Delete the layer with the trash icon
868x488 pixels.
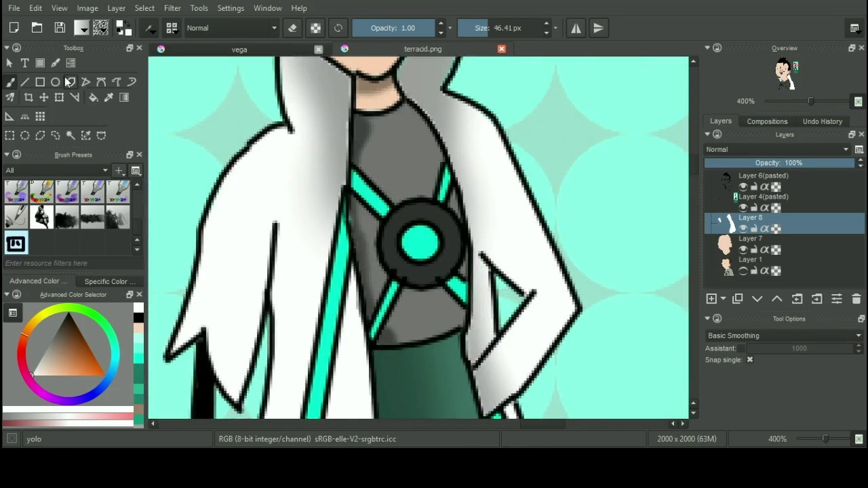(x=856, y=299)
